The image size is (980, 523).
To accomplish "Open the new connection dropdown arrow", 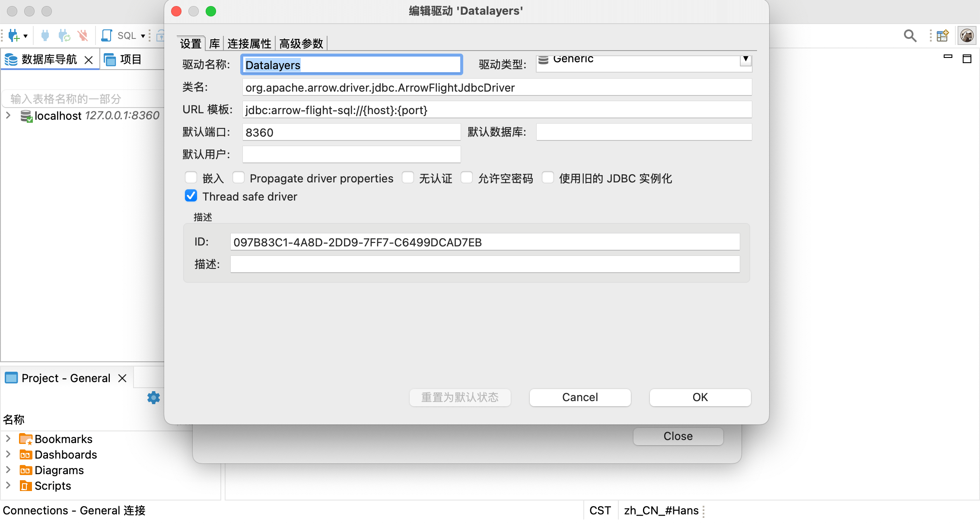I will (x=25, y=36).
